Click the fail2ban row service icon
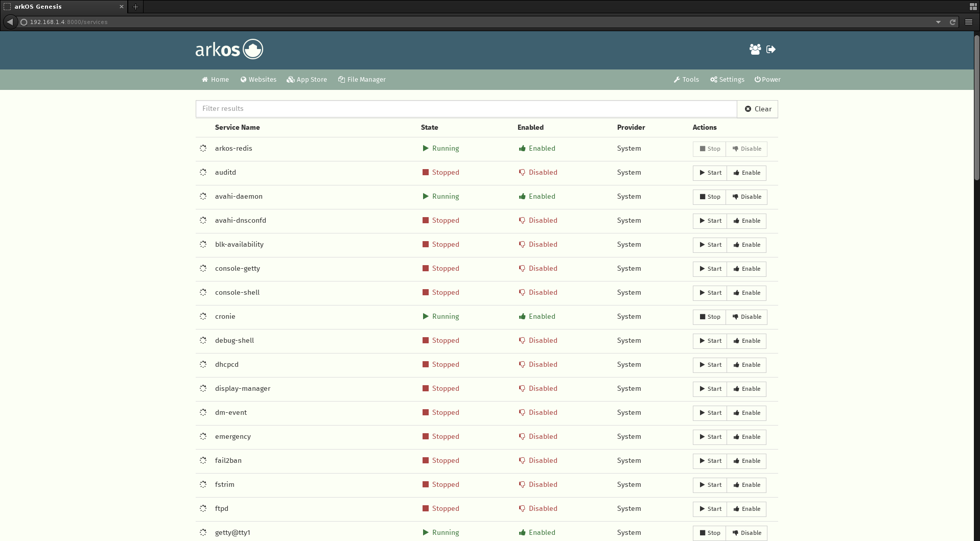 click(203, 461)
